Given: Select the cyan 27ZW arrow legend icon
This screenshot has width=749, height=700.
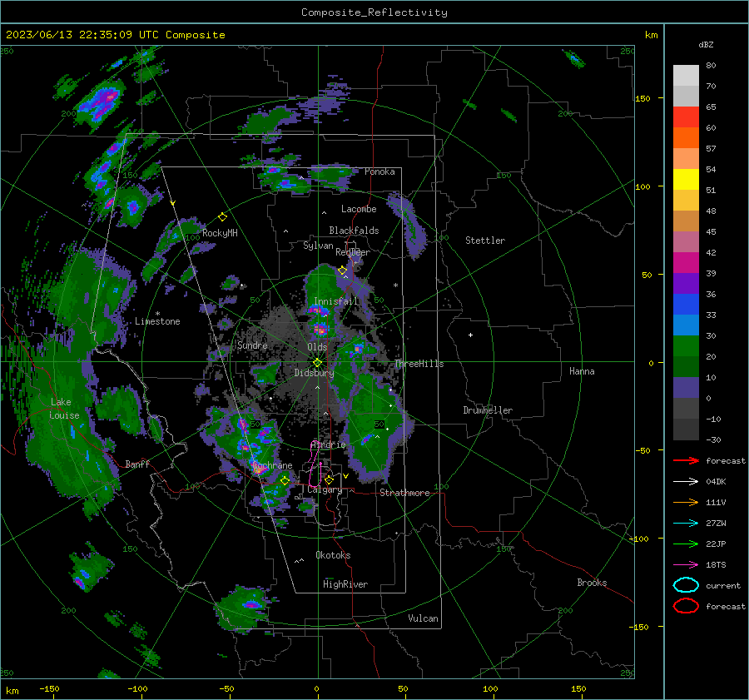Looking at the screenshot, I should (x=686, y=524).
